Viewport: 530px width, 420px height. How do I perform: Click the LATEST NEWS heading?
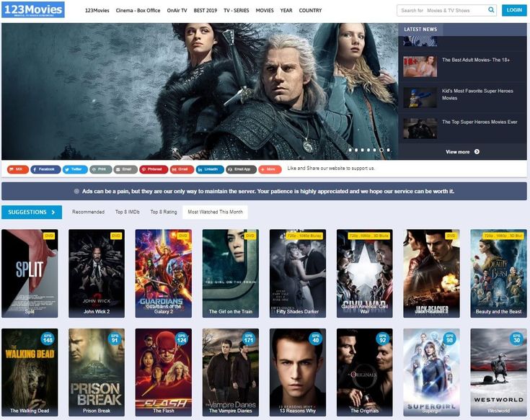point(420,30)
